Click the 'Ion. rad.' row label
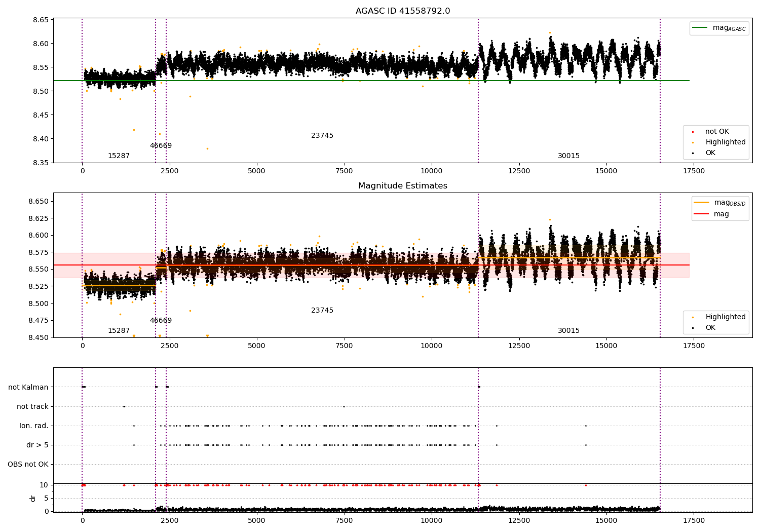Screen dimensions: 760x532 pyautogui.click(x=34, y=426)
